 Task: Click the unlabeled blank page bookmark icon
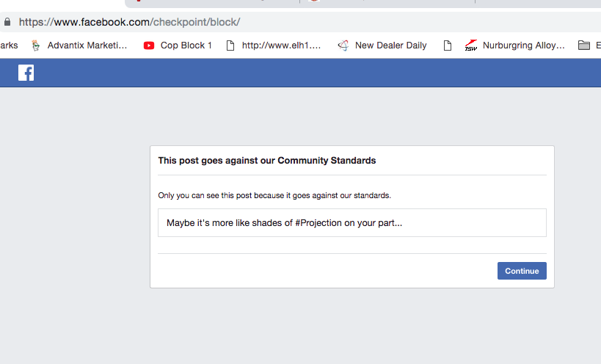(x=447, y=45)
